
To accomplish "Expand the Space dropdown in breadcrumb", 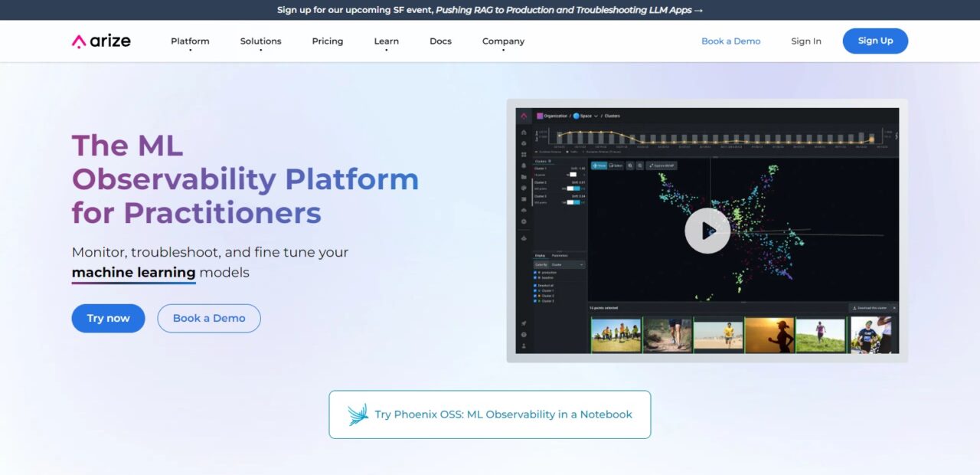I will 596,116.
